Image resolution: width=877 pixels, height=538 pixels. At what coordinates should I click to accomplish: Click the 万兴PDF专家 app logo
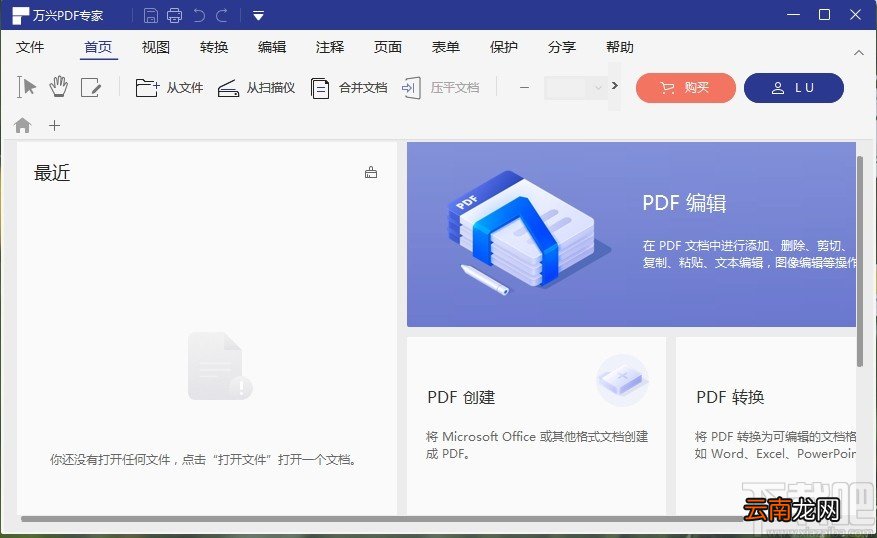tap(21, 16)
